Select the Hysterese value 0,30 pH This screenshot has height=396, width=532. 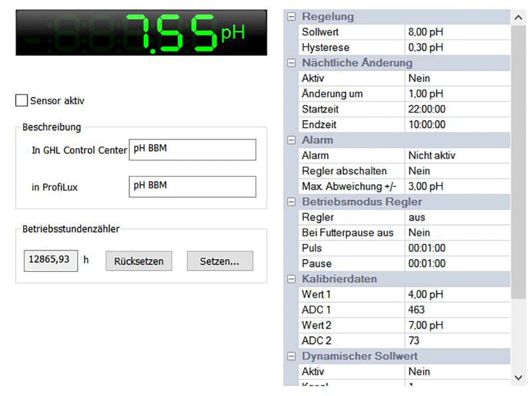[x=458, y=48]
